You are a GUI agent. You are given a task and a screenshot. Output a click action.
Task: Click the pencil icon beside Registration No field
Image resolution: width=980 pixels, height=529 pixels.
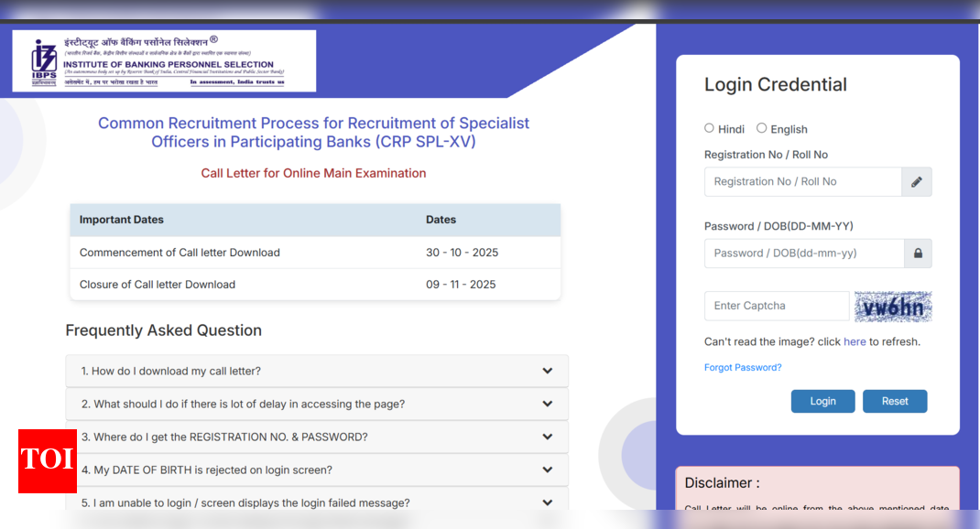916,181
